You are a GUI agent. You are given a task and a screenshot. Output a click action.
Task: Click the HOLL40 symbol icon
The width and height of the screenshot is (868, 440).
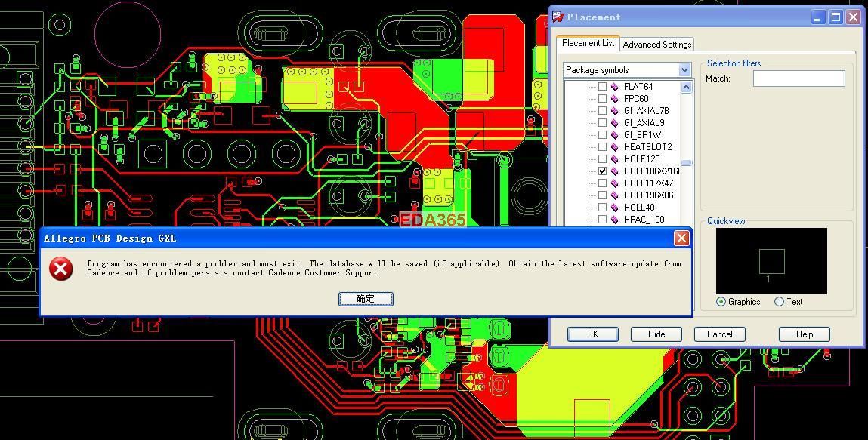(614, 208)
